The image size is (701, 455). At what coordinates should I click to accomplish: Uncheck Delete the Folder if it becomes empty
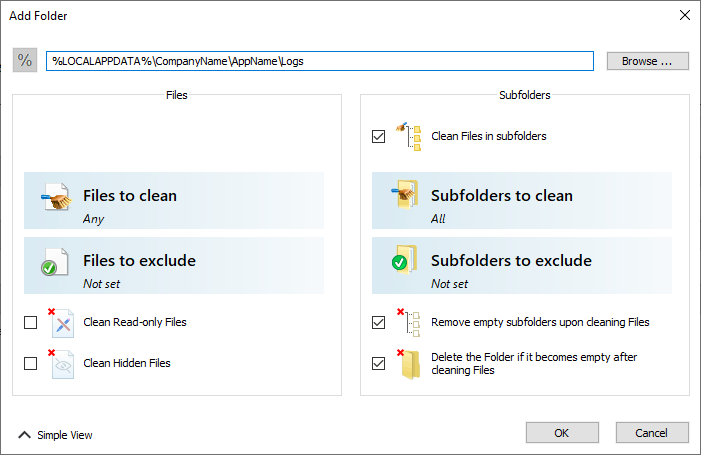tap(378, 363)
